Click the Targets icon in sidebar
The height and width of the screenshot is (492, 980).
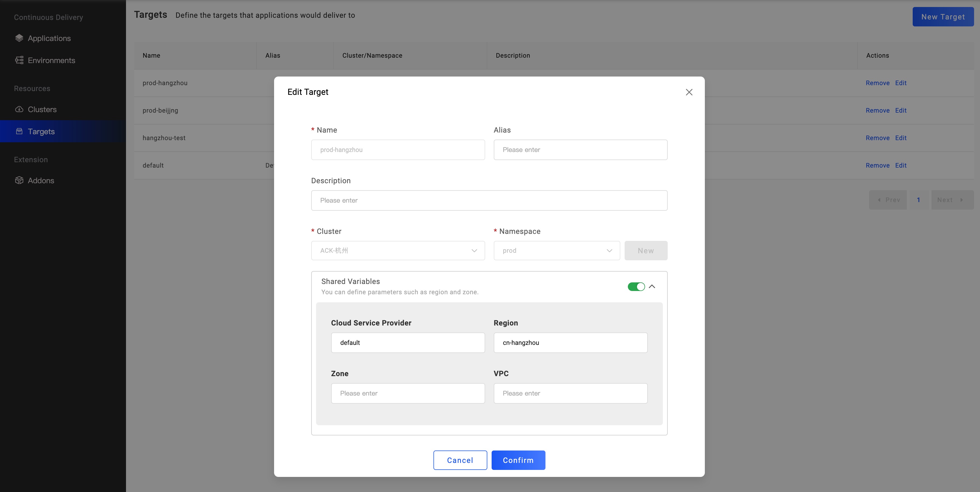[x=19, y=131]
